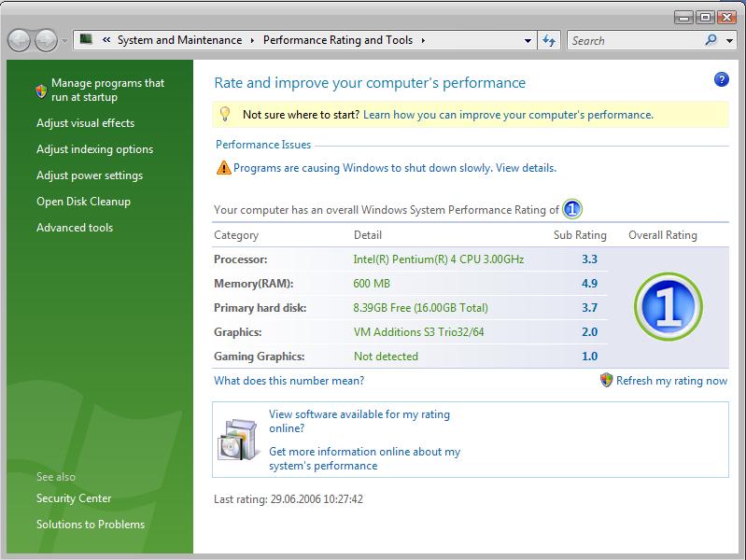Viewport: 746px width, 560px height.
Task: Open Security Center under See also
Action: [x=74, y=498]
